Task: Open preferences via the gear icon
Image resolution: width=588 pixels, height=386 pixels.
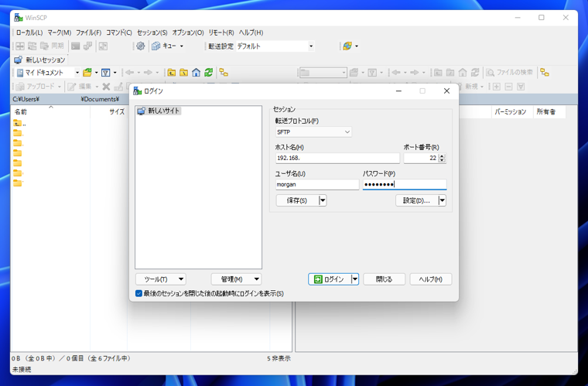Action: [x=140, y=46]
